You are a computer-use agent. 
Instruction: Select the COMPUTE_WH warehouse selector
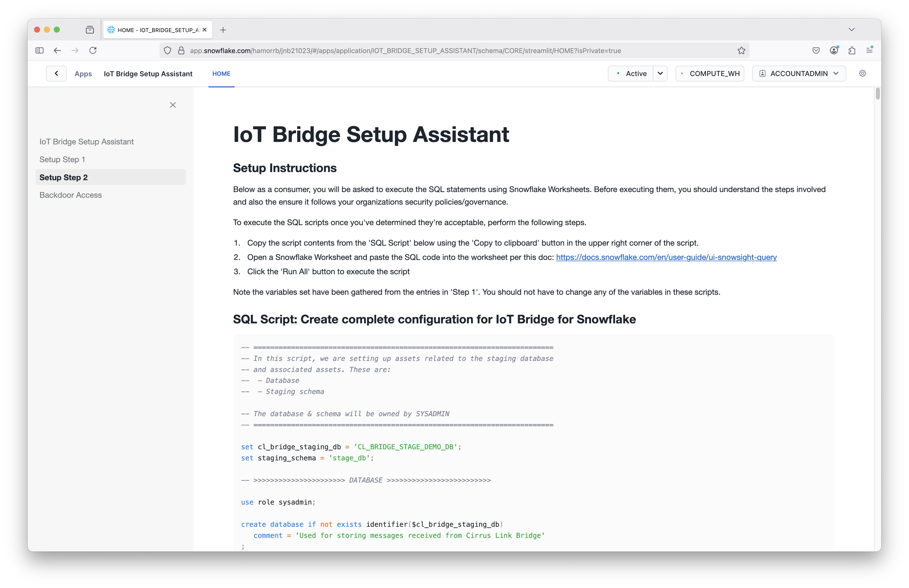[710, 73]
